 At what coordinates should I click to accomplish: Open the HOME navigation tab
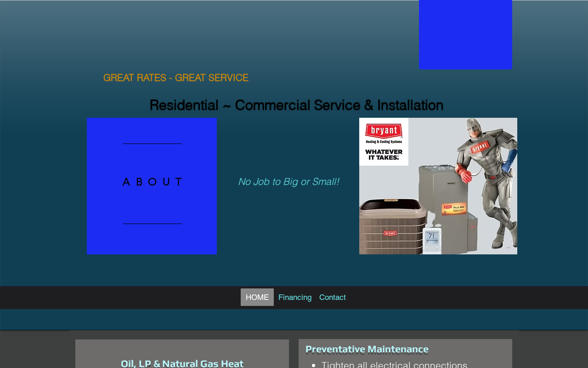257,297
